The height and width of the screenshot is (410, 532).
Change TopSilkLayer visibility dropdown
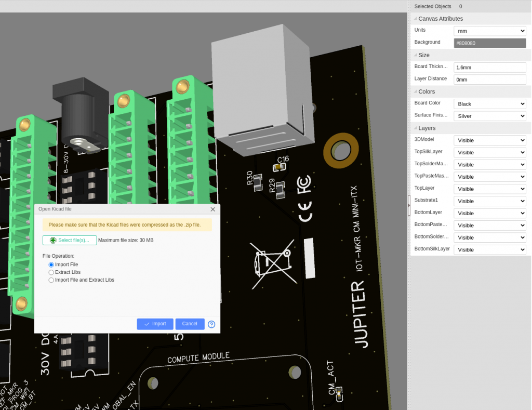489,152
